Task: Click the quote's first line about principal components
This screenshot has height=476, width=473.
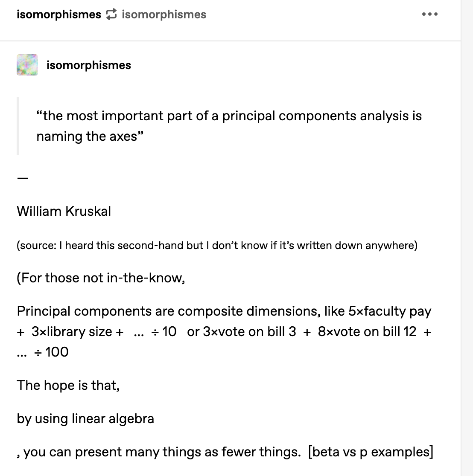Action: (x=229, y=116)
